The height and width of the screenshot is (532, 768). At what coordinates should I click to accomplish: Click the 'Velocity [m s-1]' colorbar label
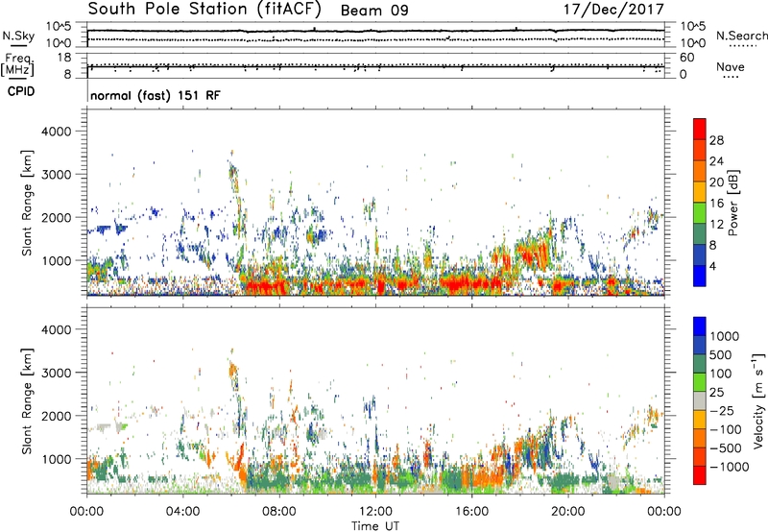tap(758, 400)
